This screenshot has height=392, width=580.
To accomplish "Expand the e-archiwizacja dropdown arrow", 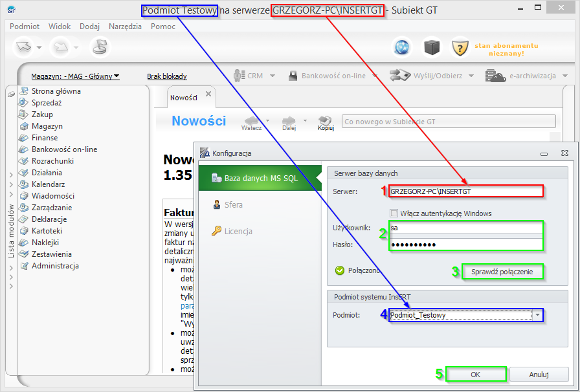I will pyautogui.click(x=565, y=76).
